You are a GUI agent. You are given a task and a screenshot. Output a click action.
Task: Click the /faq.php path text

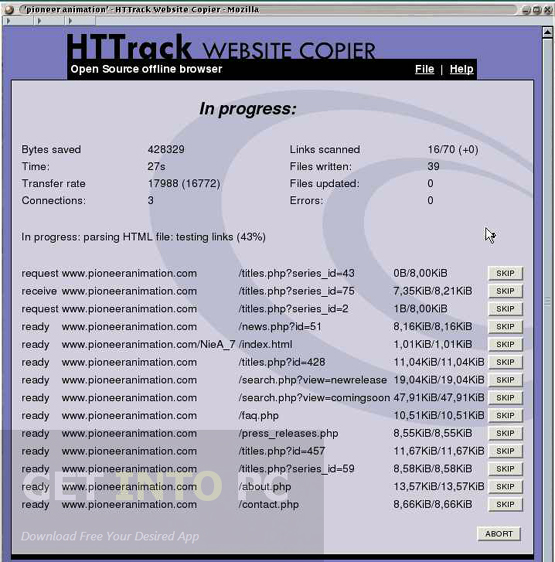(x=258, y=416)
